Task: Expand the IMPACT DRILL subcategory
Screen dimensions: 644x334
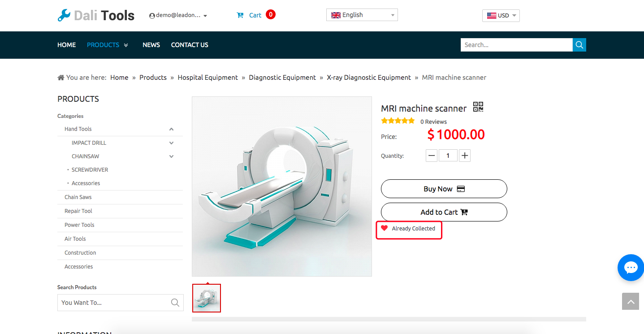Action: pyautogui.click(x=171, y=143)
